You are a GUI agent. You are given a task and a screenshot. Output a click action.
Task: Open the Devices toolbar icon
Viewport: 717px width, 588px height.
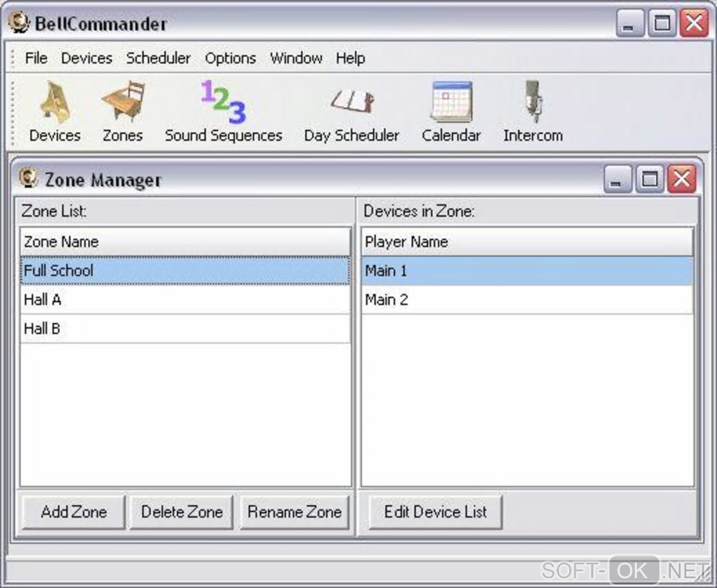click(55, 111)
